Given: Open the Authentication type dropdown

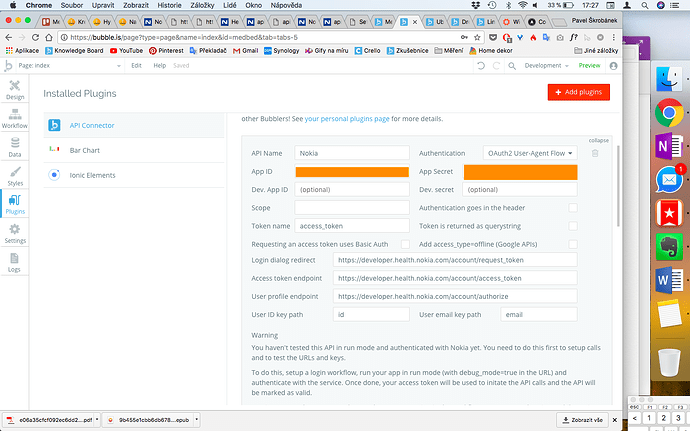Looking at the screenshot, I should pos(530,153).
